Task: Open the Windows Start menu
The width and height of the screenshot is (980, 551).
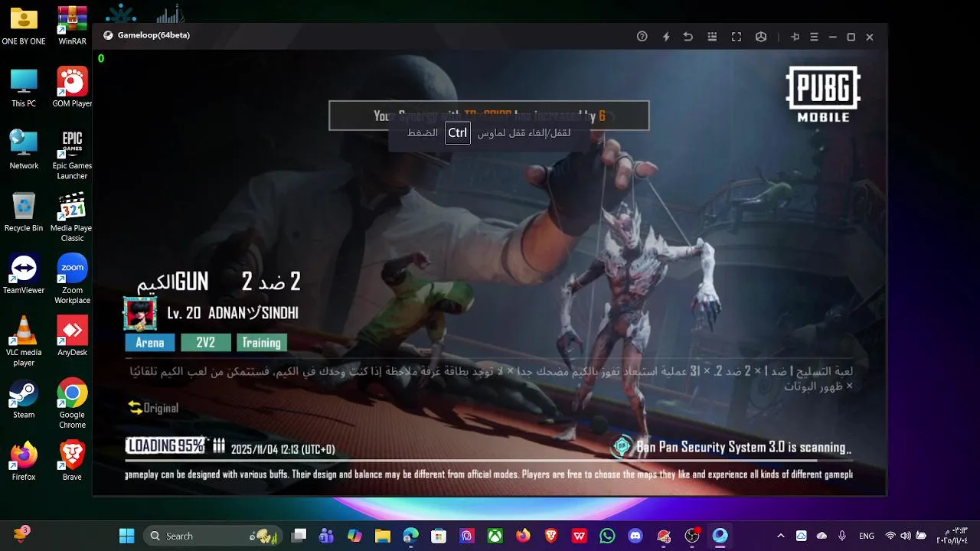Action: [x=127, y=536]
